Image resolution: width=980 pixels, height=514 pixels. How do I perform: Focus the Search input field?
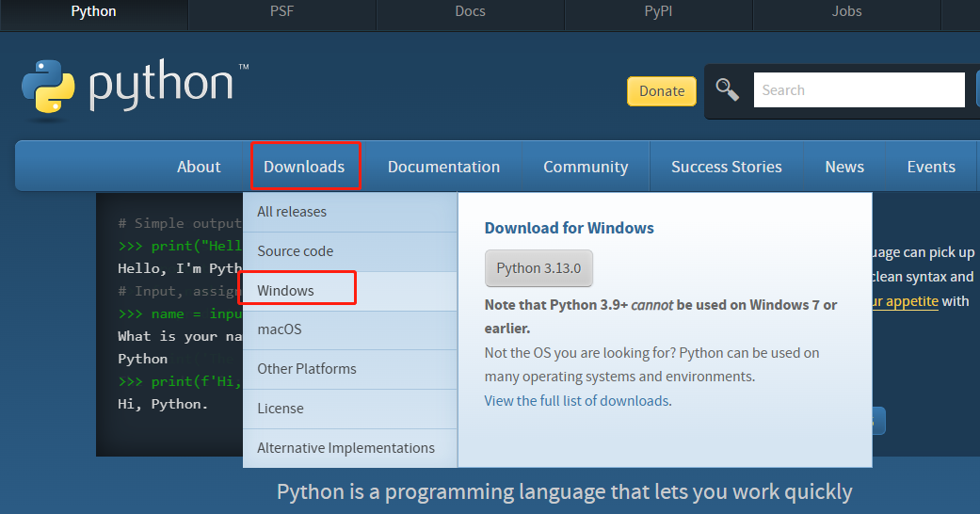860,90
